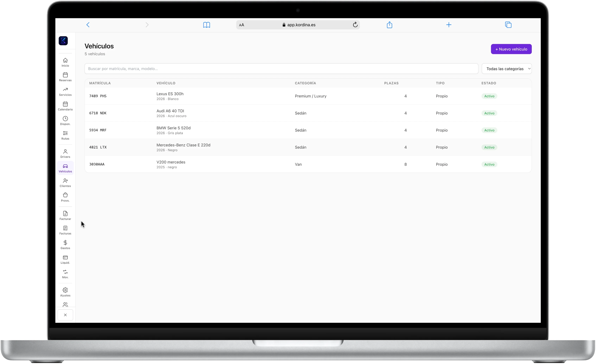This screenshot has width=596, height=364.
Task: Go to Drivers section
Action: point(65,154)
